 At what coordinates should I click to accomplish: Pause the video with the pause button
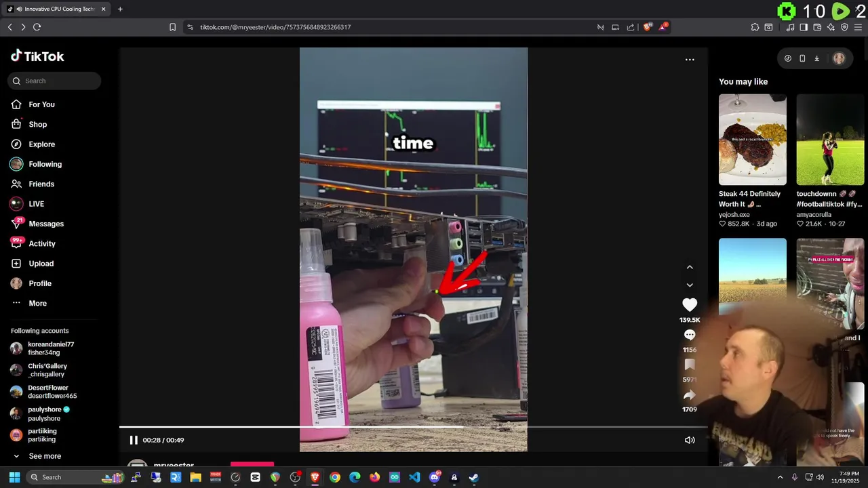pos(134,440)
